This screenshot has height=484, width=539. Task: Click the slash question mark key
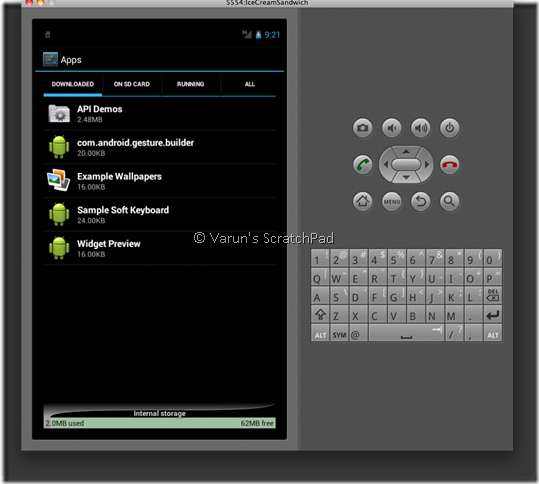coord(454,333)
